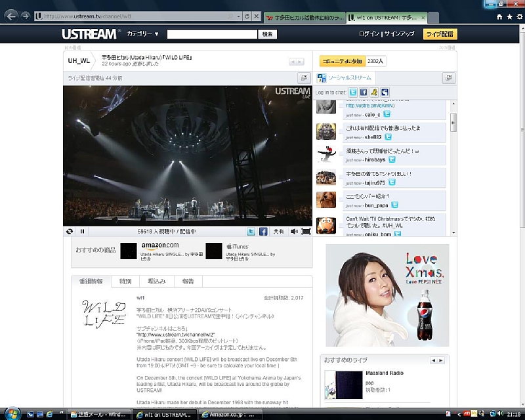
Task: Enter fullscreen video mode
Action: coord(306,232)
